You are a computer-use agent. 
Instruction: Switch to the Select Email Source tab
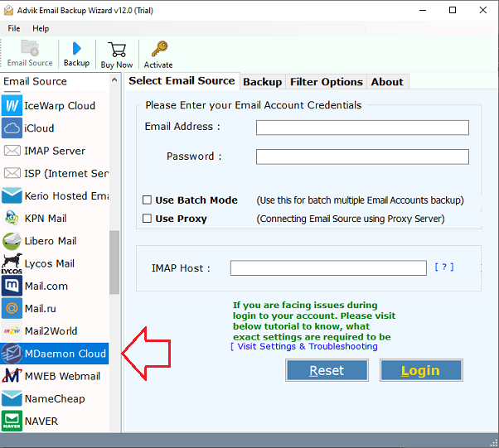click(182, 81)
